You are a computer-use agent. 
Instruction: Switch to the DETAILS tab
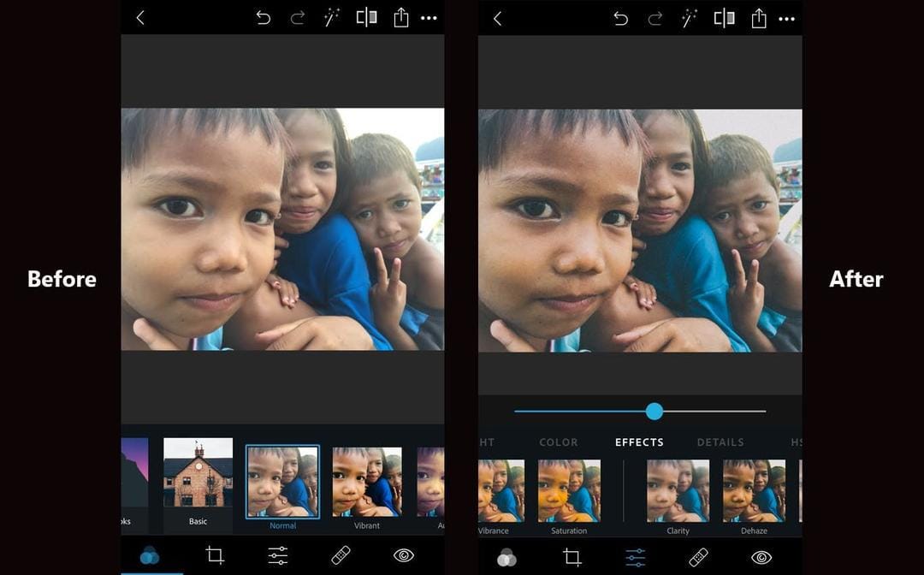720,442
